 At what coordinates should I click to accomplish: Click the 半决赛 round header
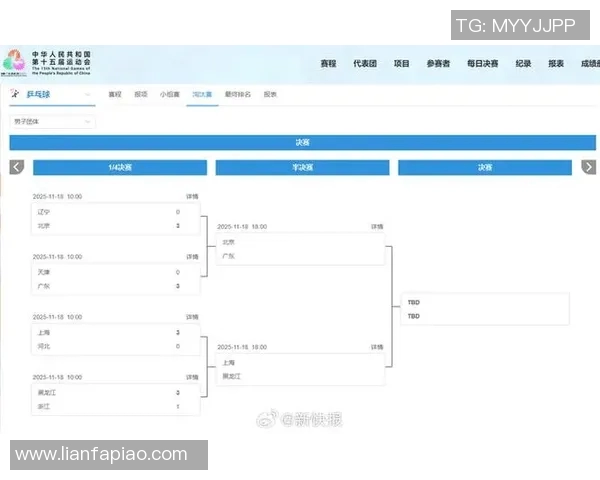[302, 167]
